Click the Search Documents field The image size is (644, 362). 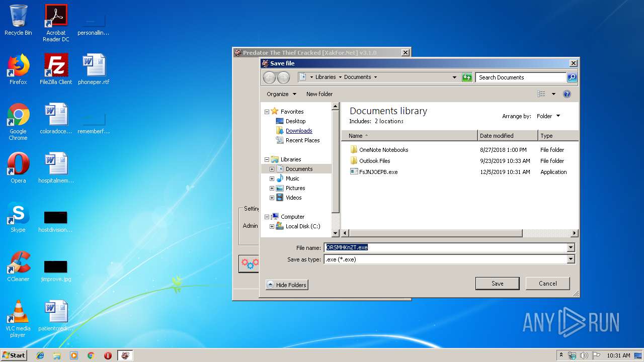pos(521,77)
